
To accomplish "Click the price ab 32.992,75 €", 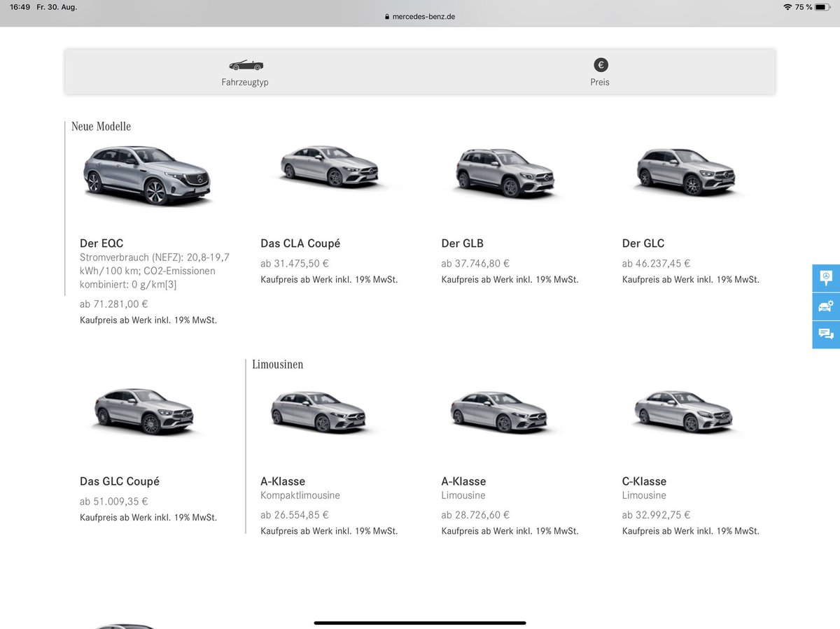I will coord(656,515).
